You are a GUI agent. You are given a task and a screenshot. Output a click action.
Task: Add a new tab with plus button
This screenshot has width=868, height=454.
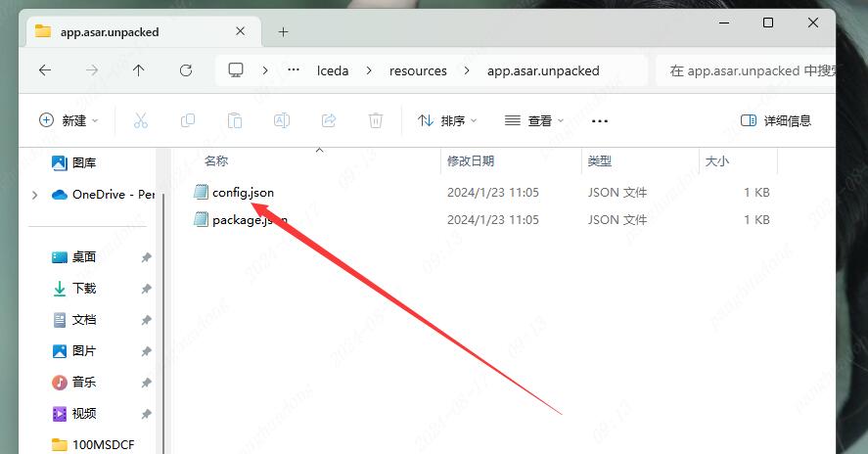coord(284,32)
